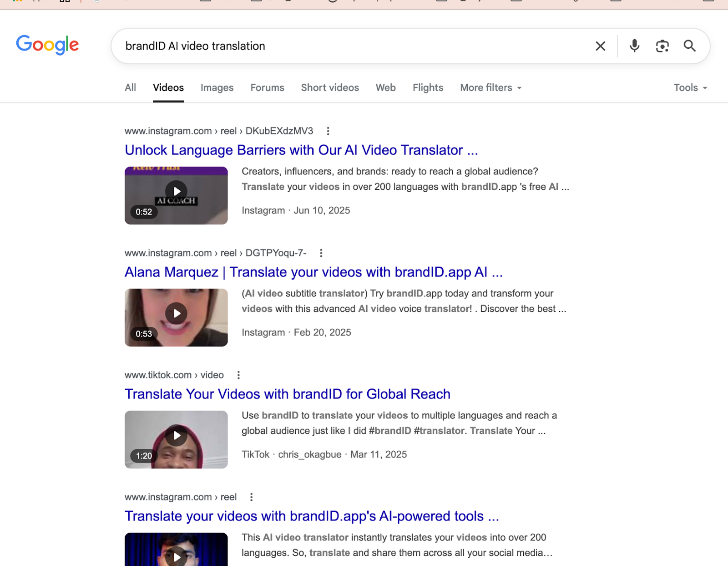Screen dimensions: 728x566
Task: Start voice search with microphone icon
Action: tap(634, 46)
